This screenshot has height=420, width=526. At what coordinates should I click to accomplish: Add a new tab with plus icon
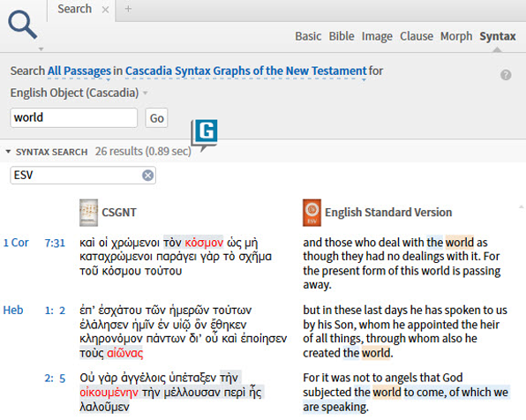pos(128,9)
